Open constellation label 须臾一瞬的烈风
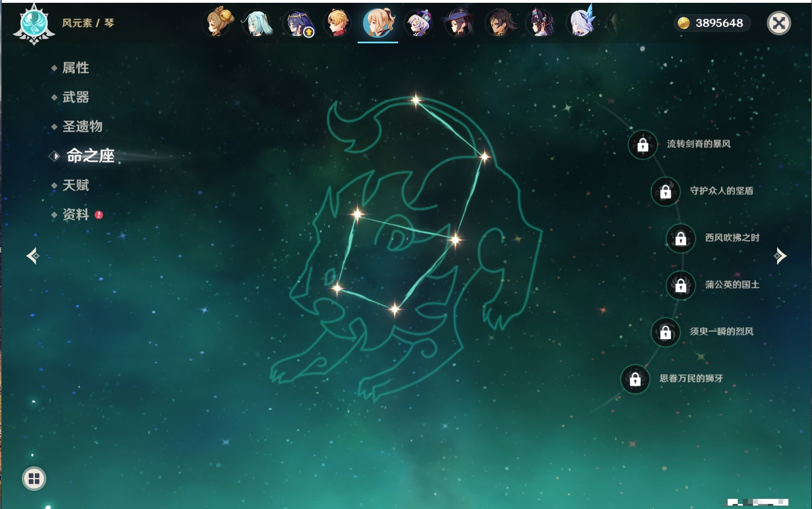Viewport: 812px width, 509px height. pos(722,331)
